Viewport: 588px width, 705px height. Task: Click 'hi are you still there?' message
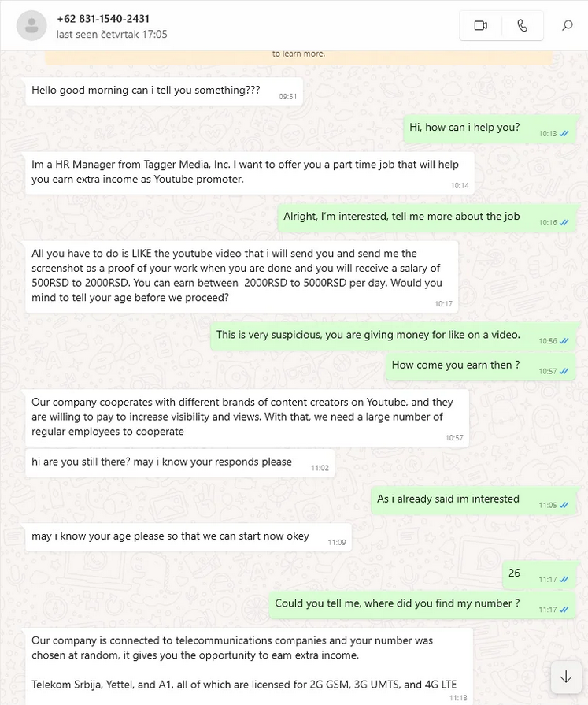(179, 462)
